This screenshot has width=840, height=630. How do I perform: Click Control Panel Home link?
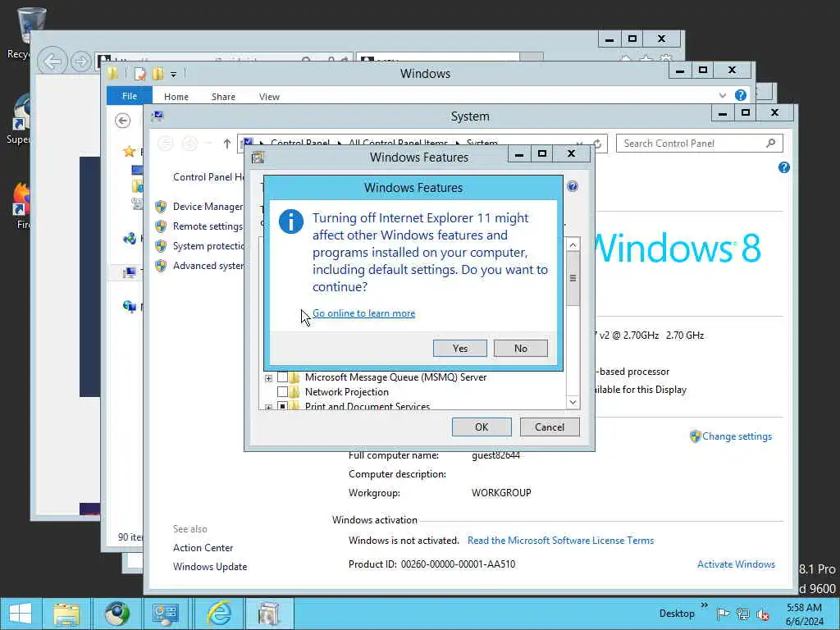coord(208,177)
